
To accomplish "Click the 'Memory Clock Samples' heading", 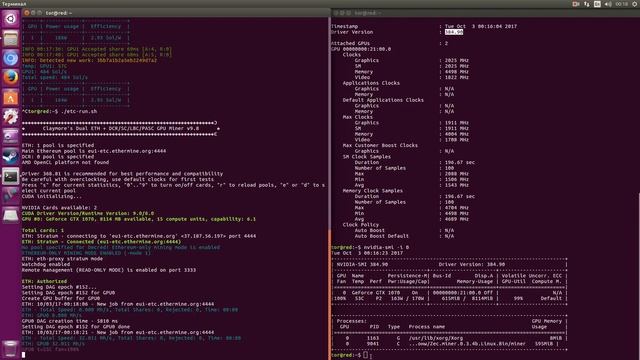I will tap(373, 191).
